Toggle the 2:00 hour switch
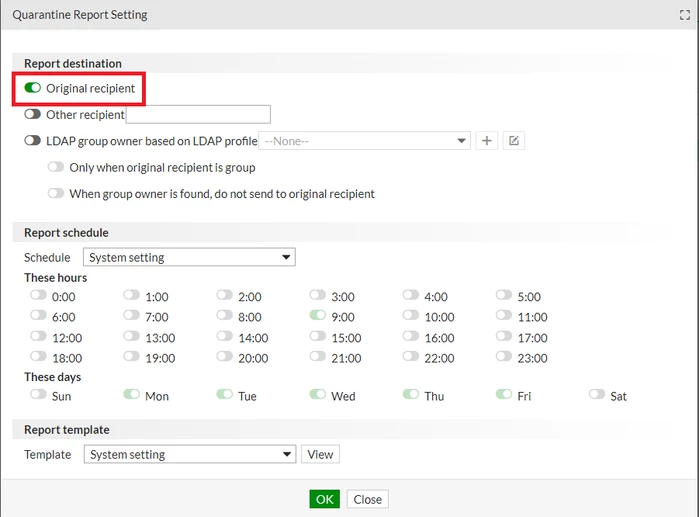Image resolution: width=699 pixels, height=517 pixels. [x=225, y=295]
